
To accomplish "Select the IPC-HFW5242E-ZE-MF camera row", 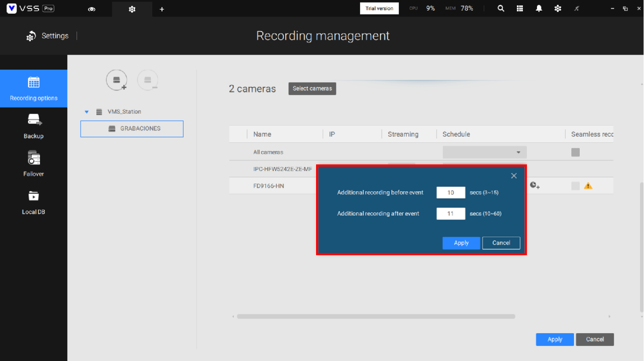I will point(282,169).
